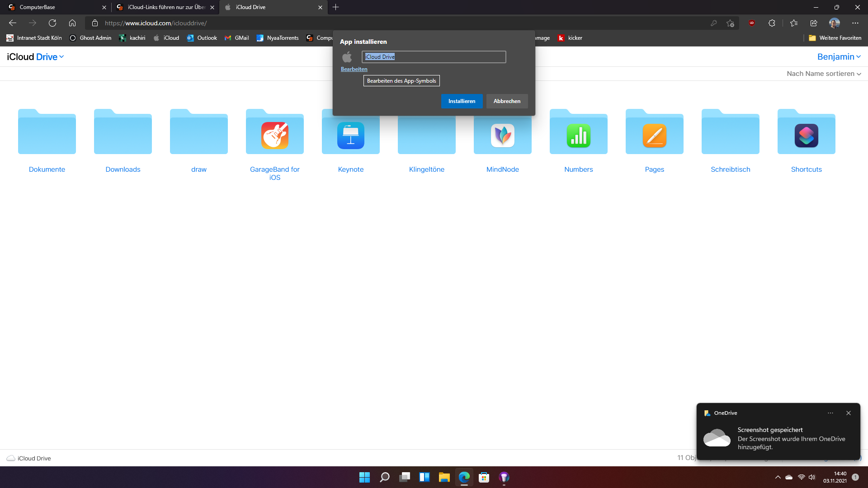The image size is (868, 488).
Task: Open the Benjamin account menu
Action: pyautogui.click(x=839, y=57)
